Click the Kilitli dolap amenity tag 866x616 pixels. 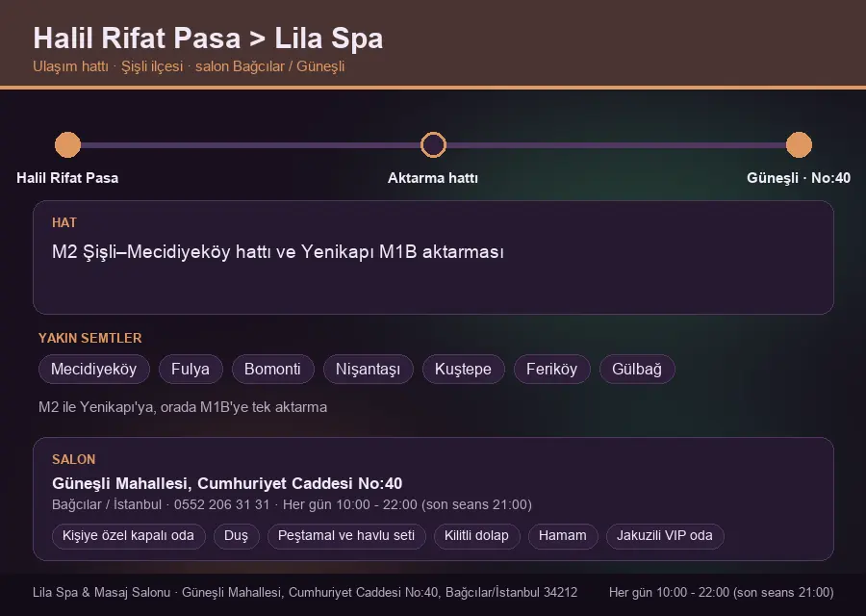click(x=476, y=536)
